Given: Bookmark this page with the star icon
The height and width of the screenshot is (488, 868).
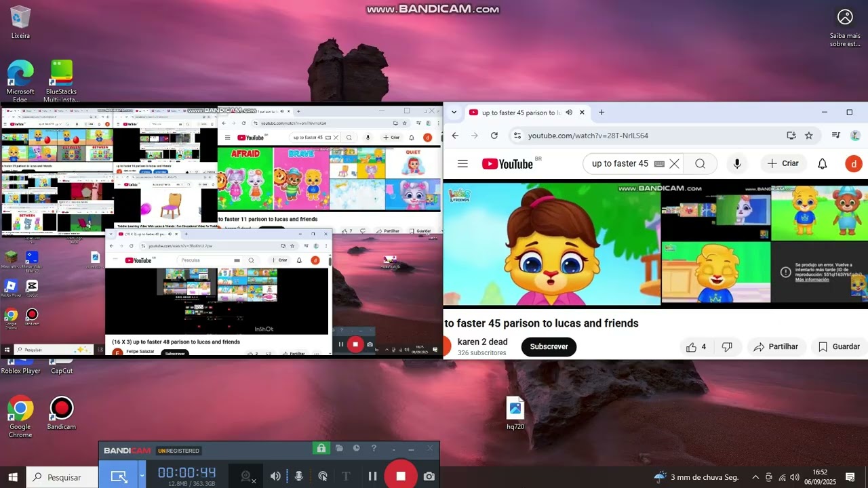Looking at the screenshot, I should click(x=809, y=136).
